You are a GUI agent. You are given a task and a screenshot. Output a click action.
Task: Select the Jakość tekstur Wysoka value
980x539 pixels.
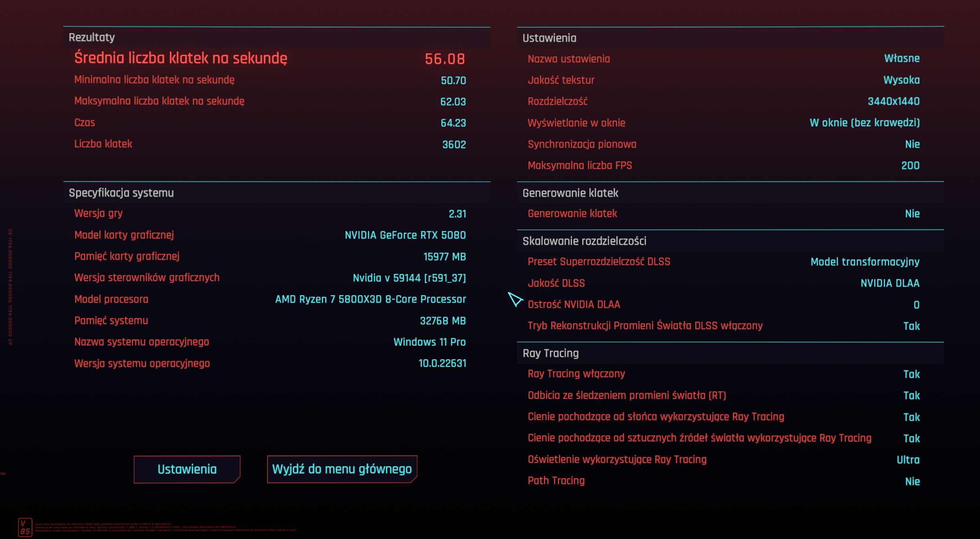(x=901, y=80)
